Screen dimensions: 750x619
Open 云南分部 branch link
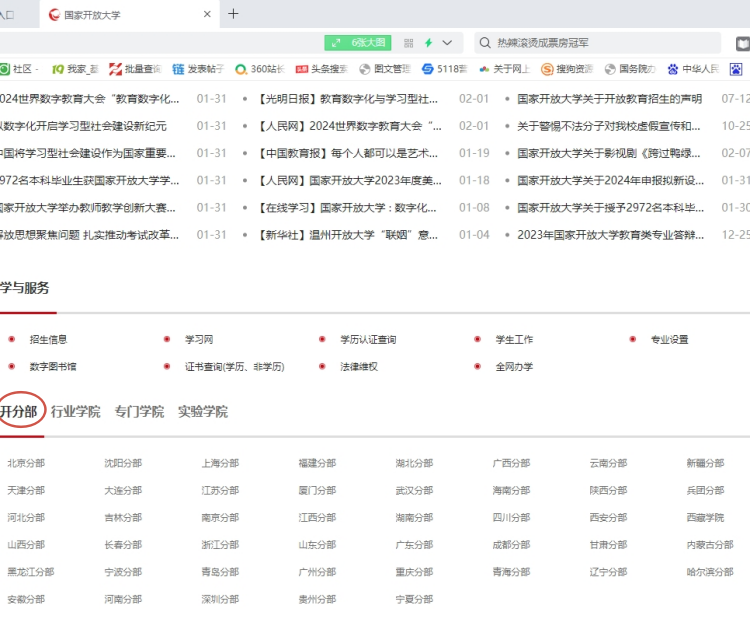click(609, 463)
